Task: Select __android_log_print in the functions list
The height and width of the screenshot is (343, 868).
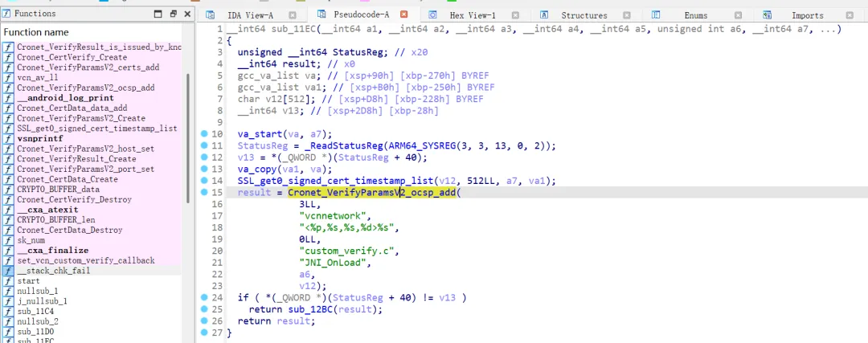Action: (65, 98)
